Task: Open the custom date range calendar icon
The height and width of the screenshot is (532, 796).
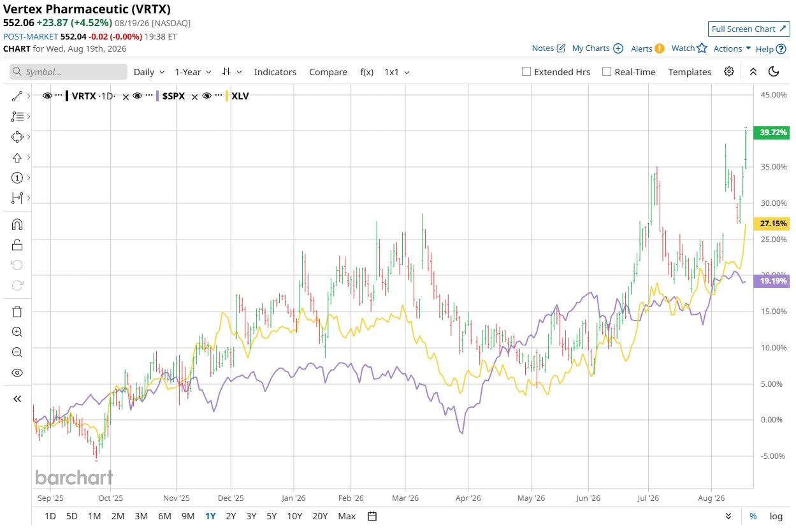Action: [373, 516]
